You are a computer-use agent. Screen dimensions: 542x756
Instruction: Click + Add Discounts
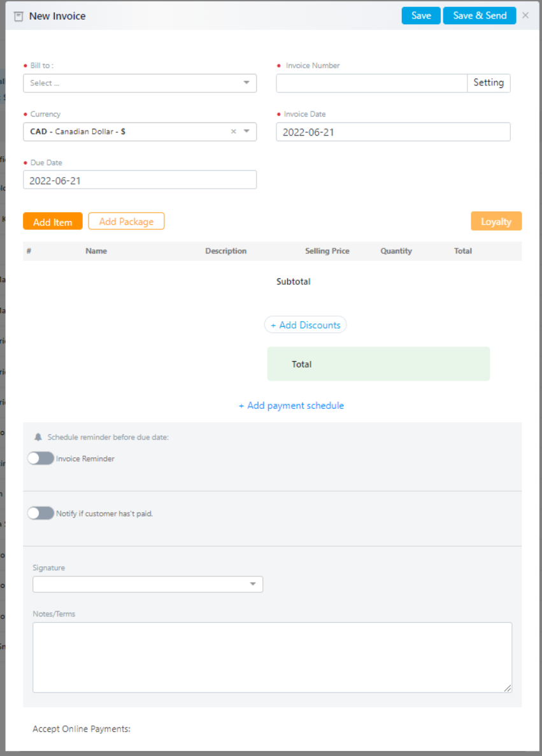(305, 325)
